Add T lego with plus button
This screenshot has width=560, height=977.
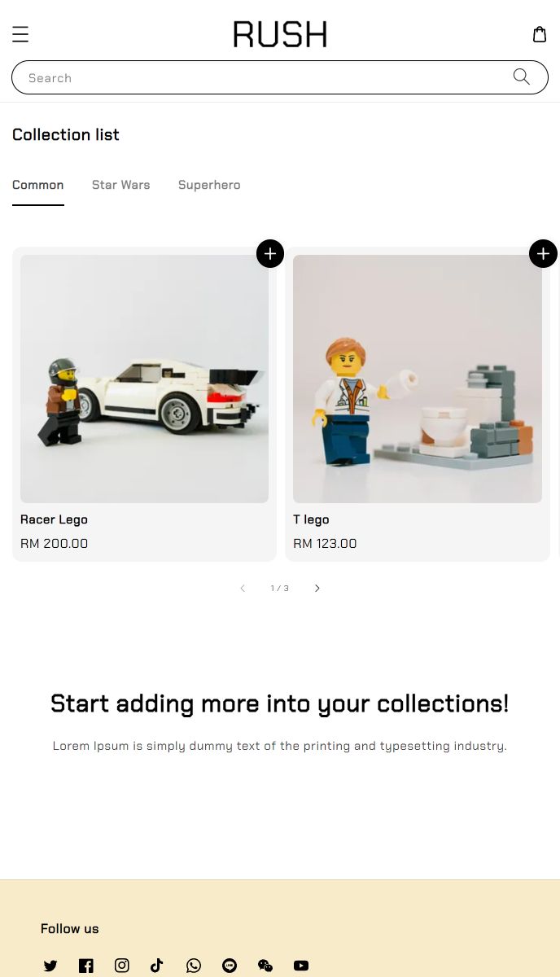(x=543, y=253)
